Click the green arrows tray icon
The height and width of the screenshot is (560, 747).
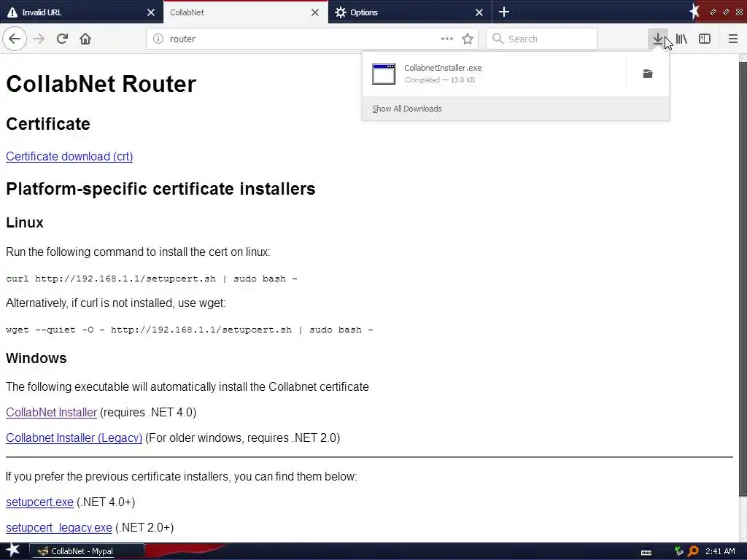pos(679,551)
